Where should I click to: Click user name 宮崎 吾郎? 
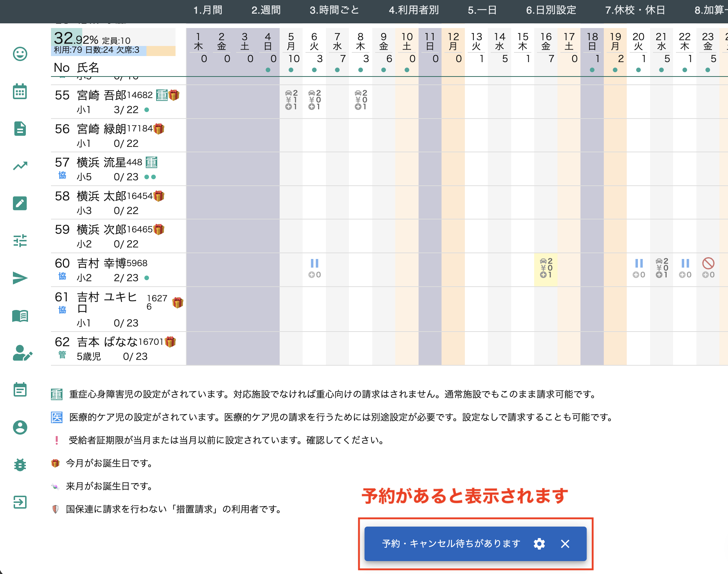coord(102,95)
